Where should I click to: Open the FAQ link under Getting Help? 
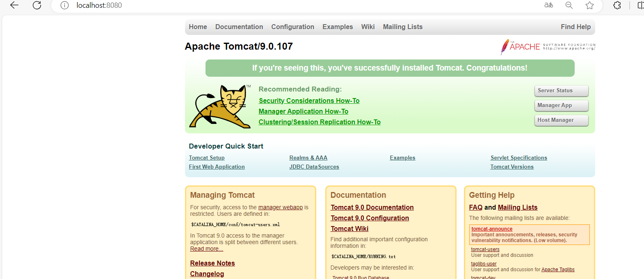(476, 207)
